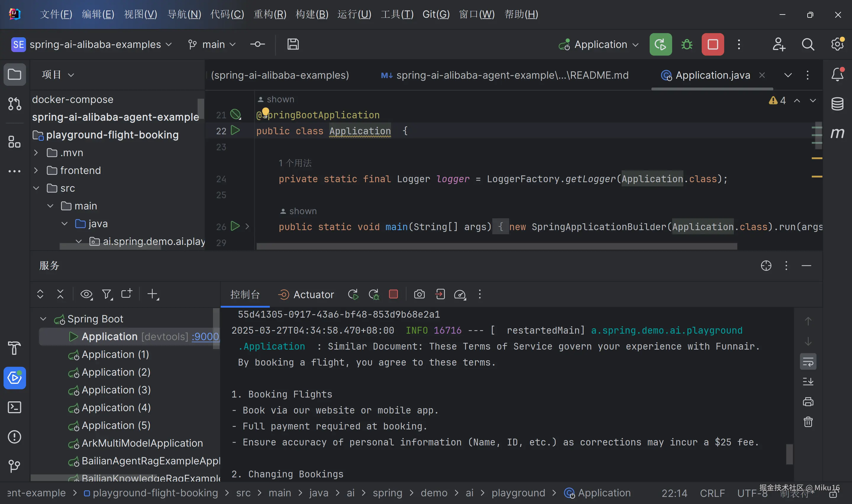Collapse the Spring Boot services node
This screenshot has height=504, width=852.
(x=43, y=319)
